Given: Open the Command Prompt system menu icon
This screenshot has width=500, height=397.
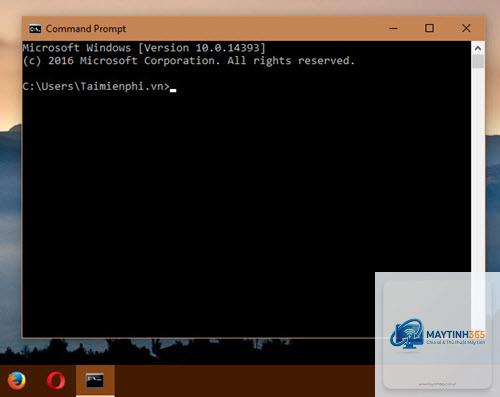Looking at the screenshot, I should pyautogui.click(x=35, y=29).
